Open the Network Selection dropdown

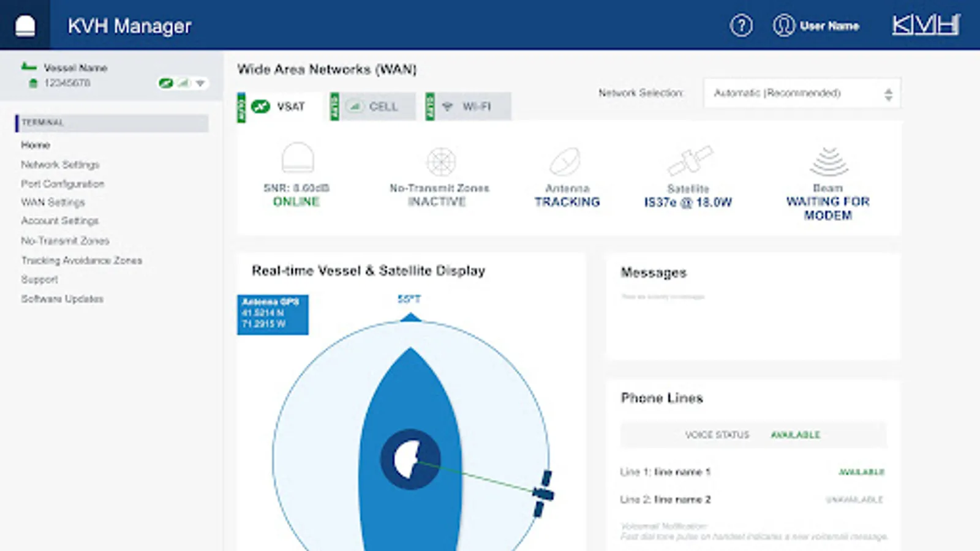coord(802,93)
